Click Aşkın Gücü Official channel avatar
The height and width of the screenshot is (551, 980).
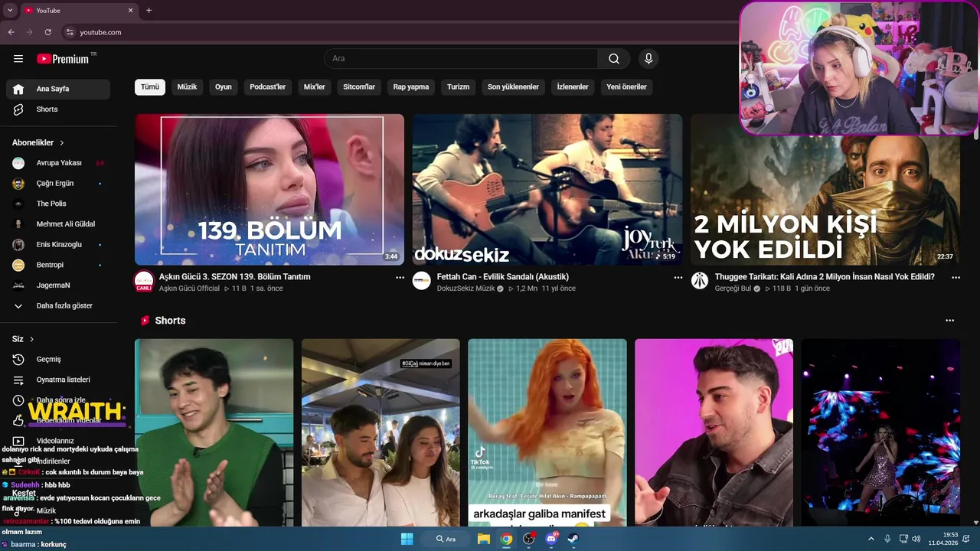144,281
